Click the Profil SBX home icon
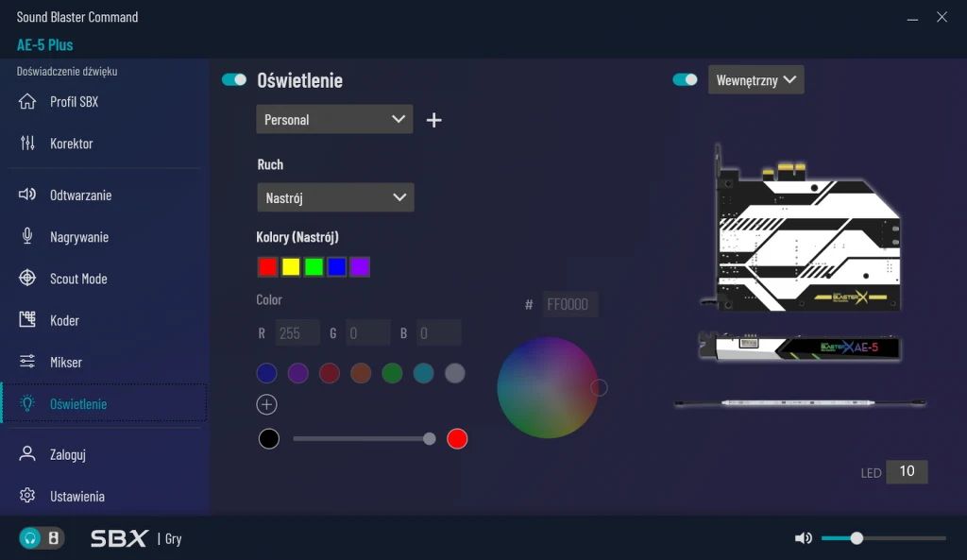The width and height of the screenshot is (967, 560). 27,102
